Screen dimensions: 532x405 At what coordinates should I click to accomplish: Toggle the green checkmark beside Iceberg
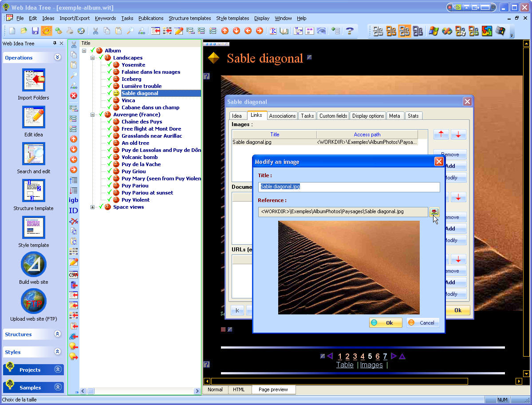109,79
